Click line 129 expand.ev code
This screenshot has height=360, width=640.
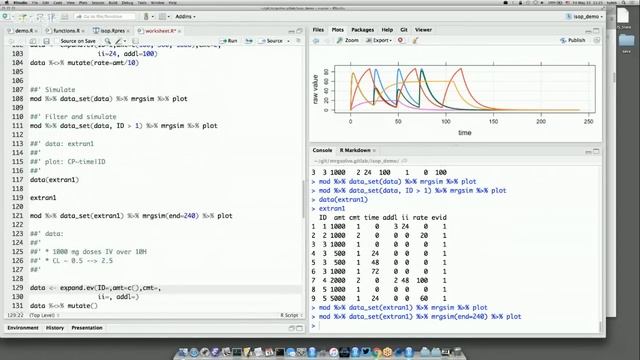pyautogui.click(x=95, y=288)
